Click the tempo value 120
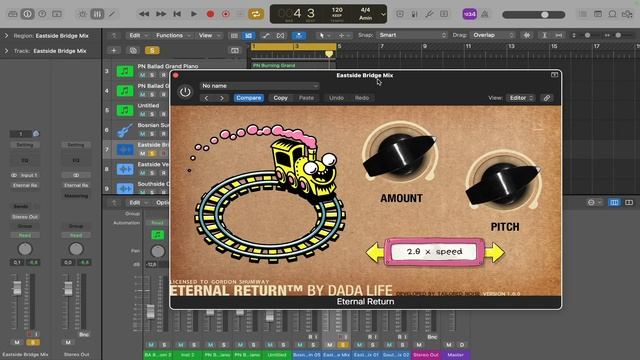 click(337, 10)
